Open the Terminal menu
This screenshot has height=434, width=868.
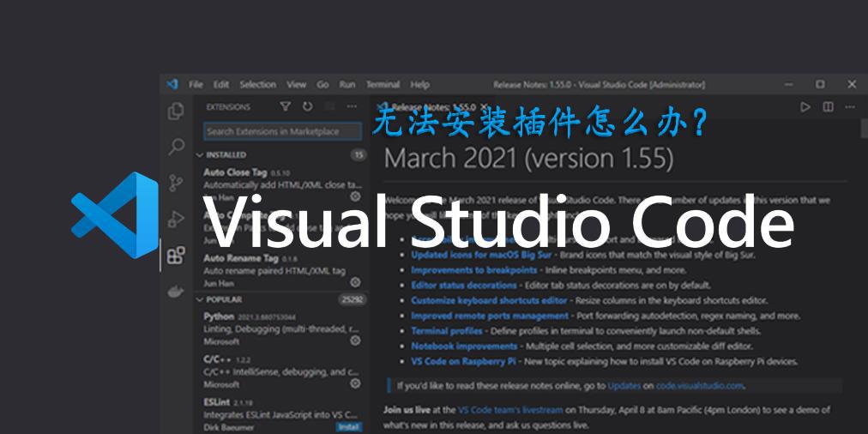point(383,85)
